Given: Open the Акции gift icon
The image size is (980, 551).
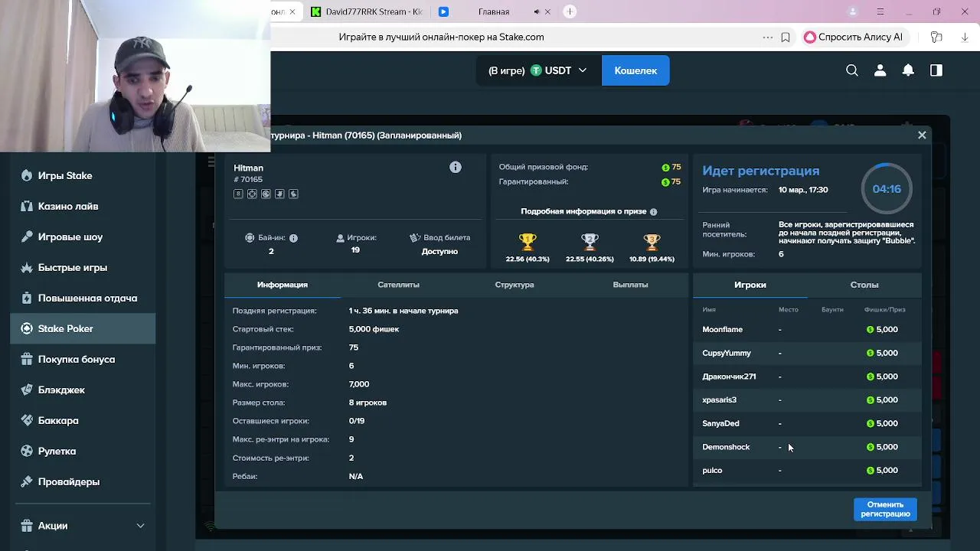Looking at the screenshot, I should click(27, 526).
